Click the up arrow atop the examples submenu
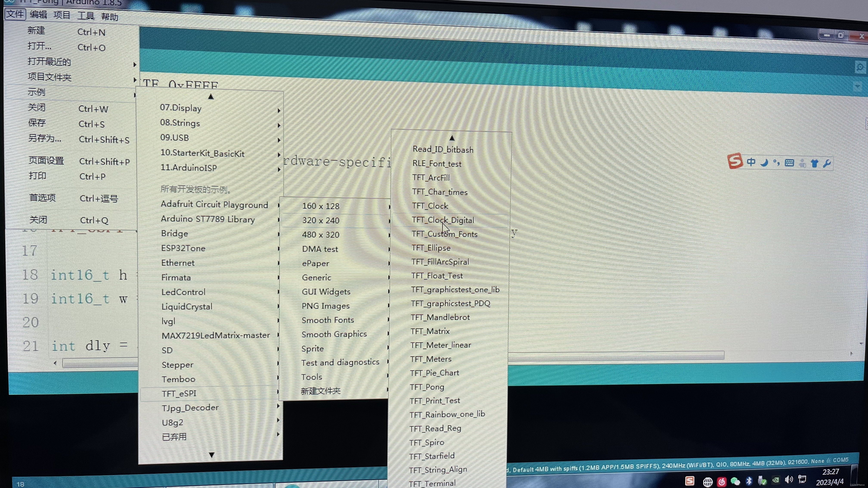868x488 pixels. [211, 97]
